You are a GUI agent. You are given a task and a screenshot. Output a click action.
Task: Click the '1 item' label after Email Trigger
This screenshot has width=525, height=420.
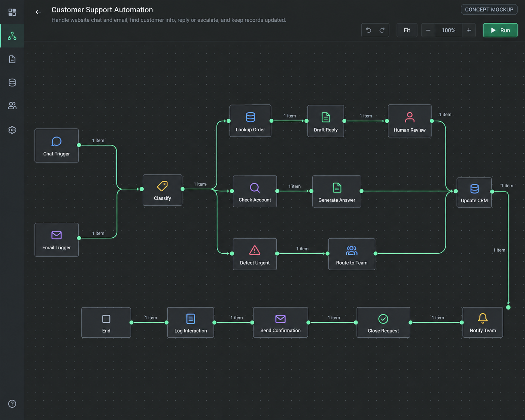pyautogui.click(x=98, y=233)
